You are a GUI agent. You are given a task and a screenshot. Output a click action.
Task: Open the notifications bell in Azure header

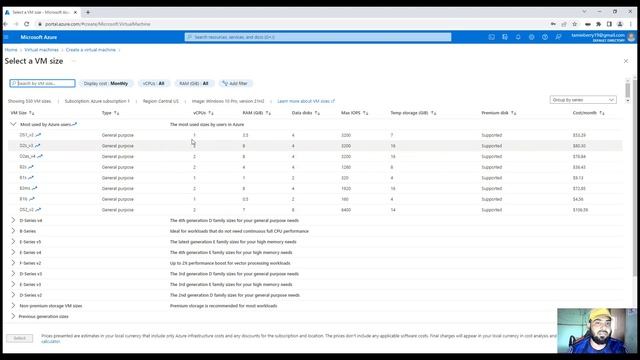pyautogui.click(x=518, y=37)
